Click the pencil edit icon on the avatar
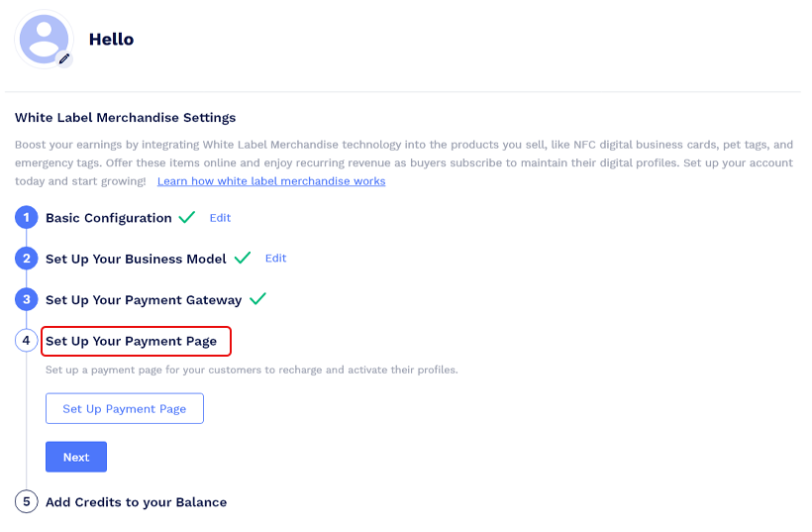The image size is (812, 532). pyautogui.click(x=64, y=58)
